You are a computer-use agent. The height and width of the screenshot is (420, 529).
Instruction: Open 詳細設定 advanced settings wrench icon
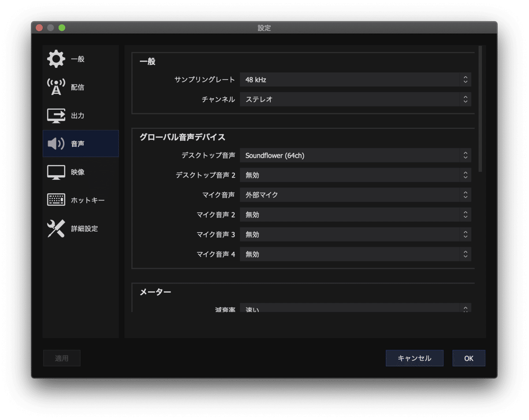[x=55, y=228]
